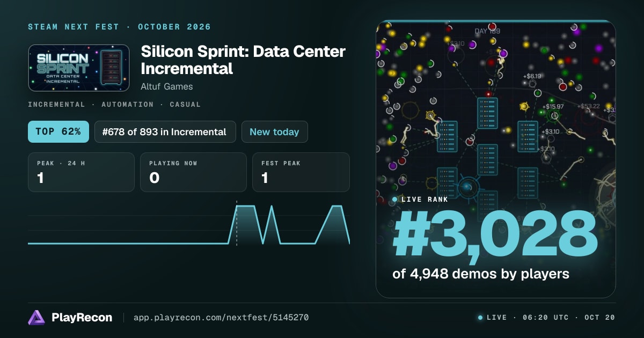Select the PEAK · 24 H stat card

81,172
